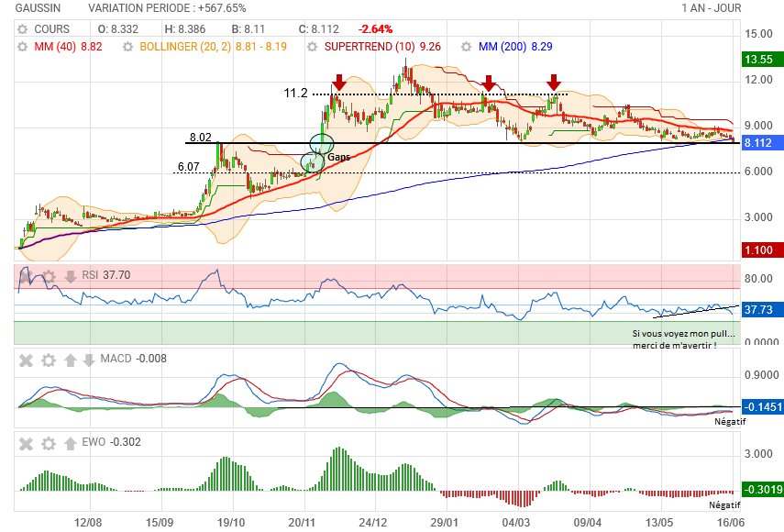The height and width of the screenshot is (532, 784).
Task: Click the VARIATION PERIODE +567.65% text
Action: point(167,8)
